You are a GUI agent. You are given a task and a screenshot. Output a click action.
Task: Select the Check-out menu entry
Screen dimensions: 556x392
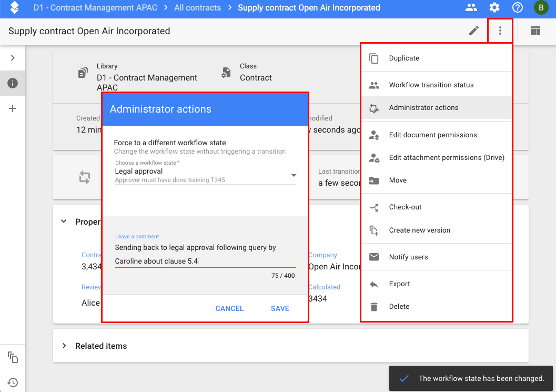pyautogui.click(x=436, y=207)
